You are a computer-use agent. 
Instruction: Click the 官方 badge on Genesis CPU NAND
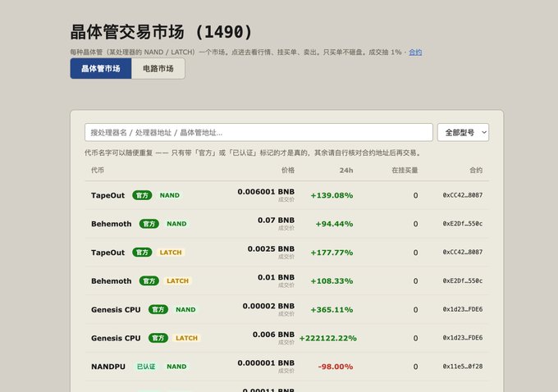coord(158,309)
